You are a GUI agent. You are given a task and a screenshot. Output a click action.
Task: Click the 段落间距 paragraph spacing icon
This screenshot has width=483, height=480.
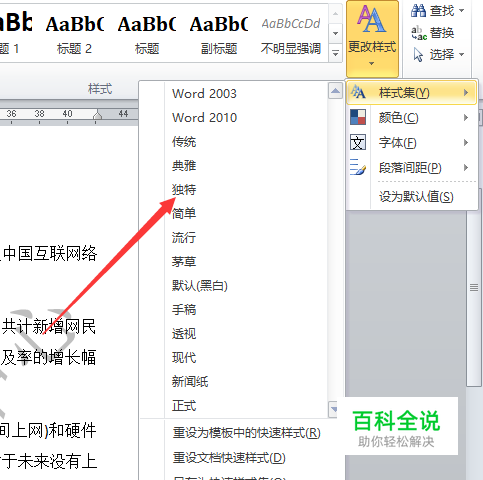coord(358,167)
